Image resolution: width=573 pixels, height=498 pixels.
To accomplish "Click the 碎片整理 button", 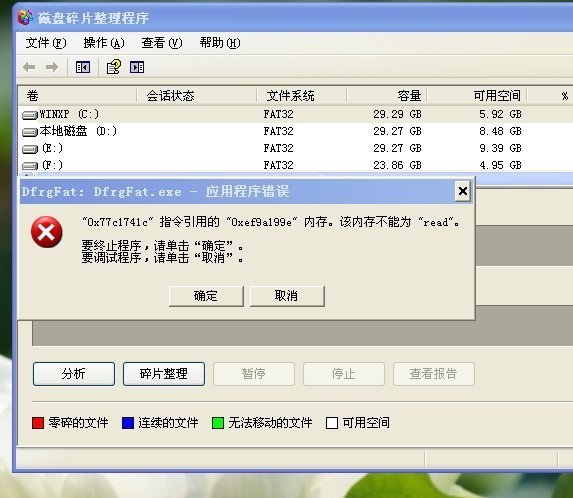I will (164, 374).
